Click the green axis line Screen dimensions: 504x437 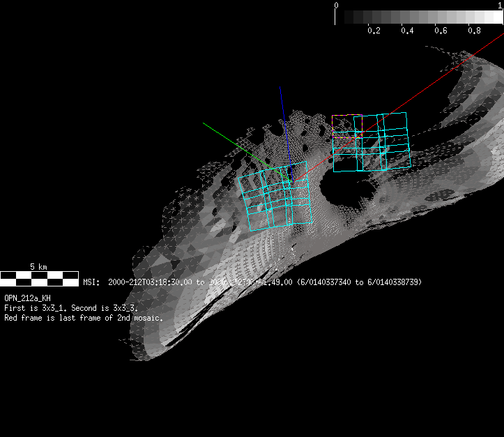(x=247, y=153)
